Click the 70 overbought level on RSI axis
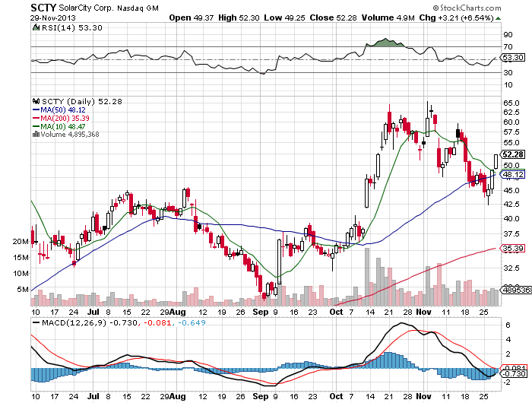532x403 pixels. tap(508, 47)
